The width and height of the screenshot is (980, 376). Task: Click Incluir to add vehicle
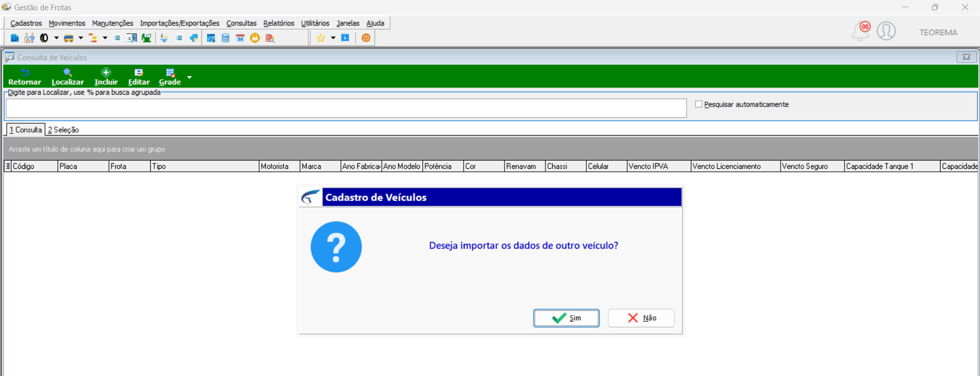coord(106,77)
